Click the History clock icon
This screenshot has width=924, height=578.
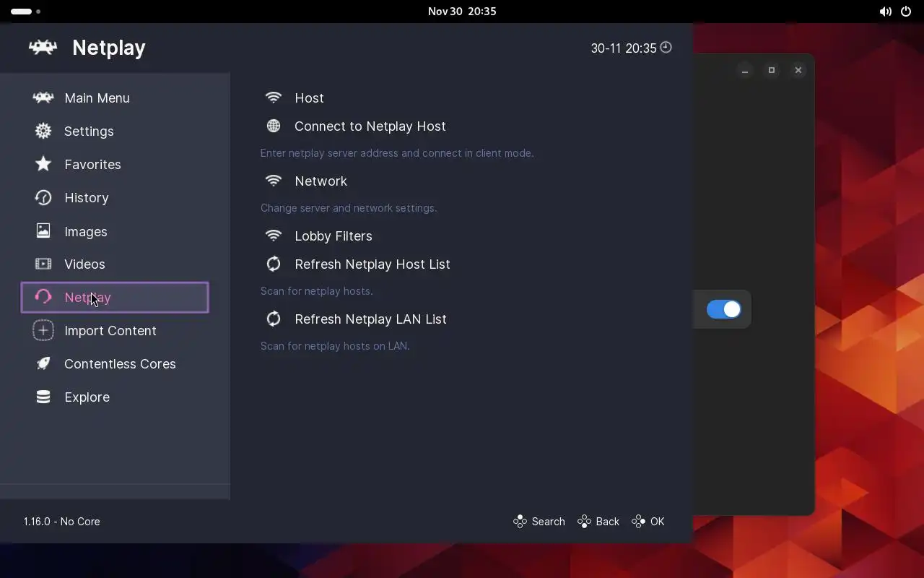(43, 197)
